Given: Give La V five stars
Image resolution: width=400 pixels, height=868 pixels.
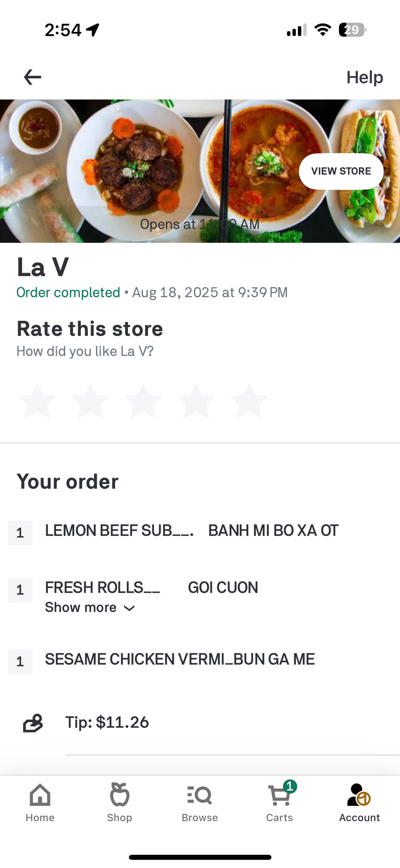Looking at the screenshot, I should point(249,401).
